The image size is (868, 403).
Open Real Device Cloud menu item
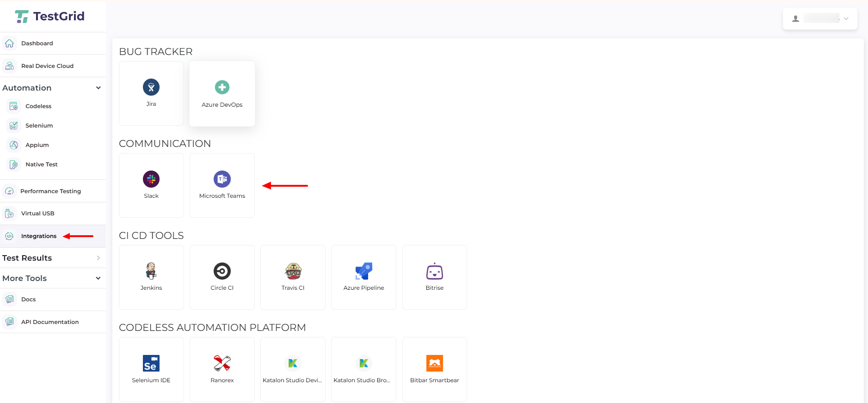(x=53, y=66)
